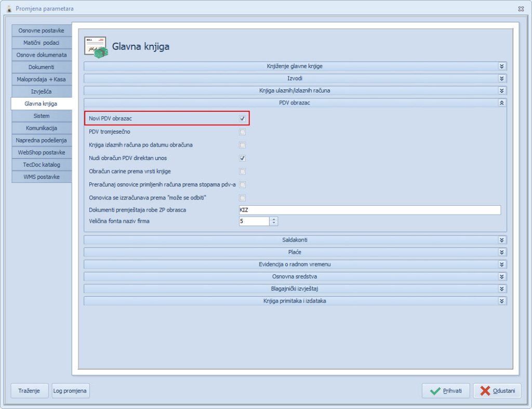The width and height of the screenshot is (532, 409).
Task: Expand the Knjiženje glavne knjige section
Action: (501, 66)
